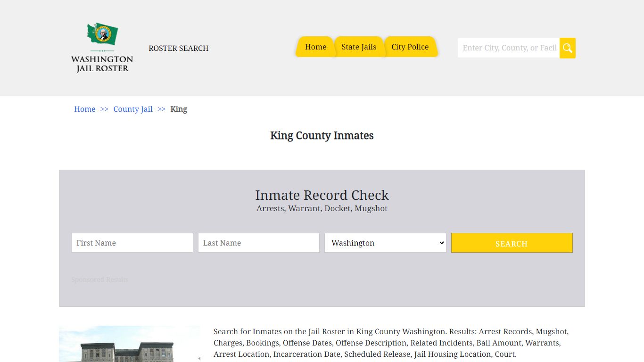The height and width of the screenshot is (362, 644).
Task: Select the City Police navigation tab
Action: [x=410, y=47]
